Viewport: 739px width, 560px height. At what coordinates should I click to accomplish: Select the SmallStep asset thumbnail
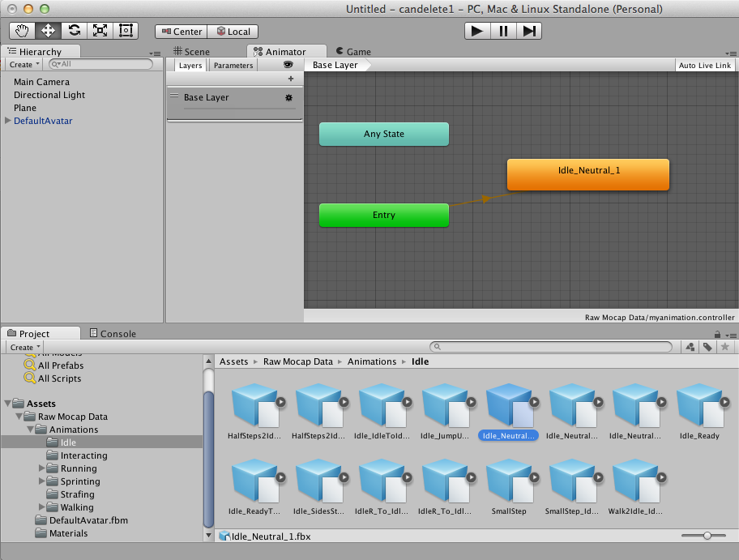[x=509, y=481]
